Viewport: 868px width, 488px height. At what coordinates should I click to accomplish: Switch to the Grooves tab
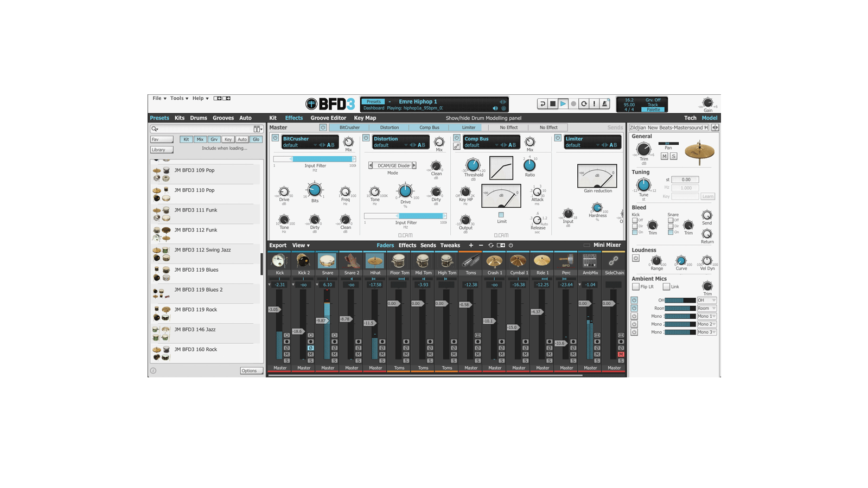[x=223, y=118]
